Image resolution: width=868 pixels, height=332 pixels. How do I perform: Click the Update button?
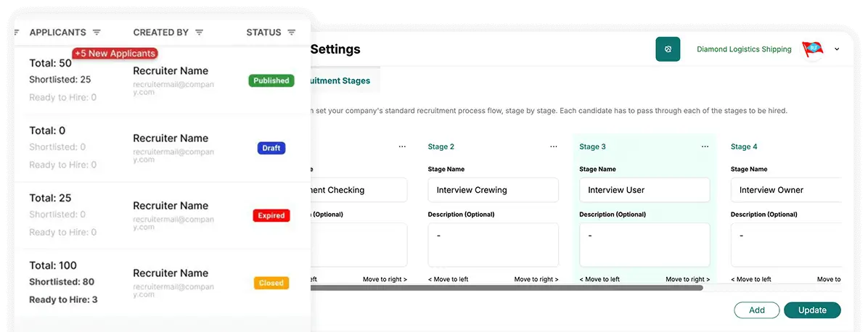tap(812, 310)
